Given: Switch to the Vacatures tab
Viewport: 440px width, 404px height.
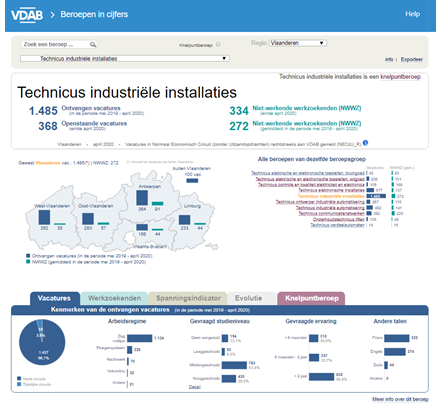Looking at the screenshot, I should (54, 298).
